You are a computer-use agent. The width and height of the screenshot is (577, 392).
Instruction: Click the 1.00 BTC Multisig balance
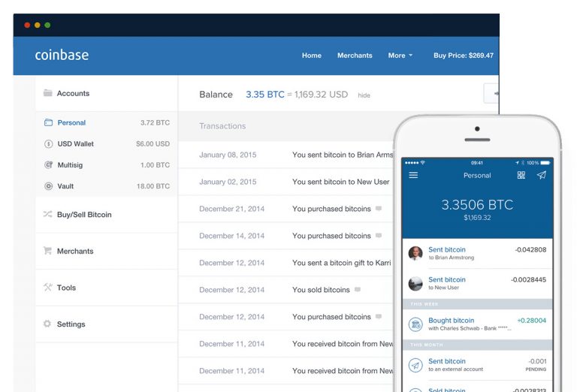click(155, 164)
